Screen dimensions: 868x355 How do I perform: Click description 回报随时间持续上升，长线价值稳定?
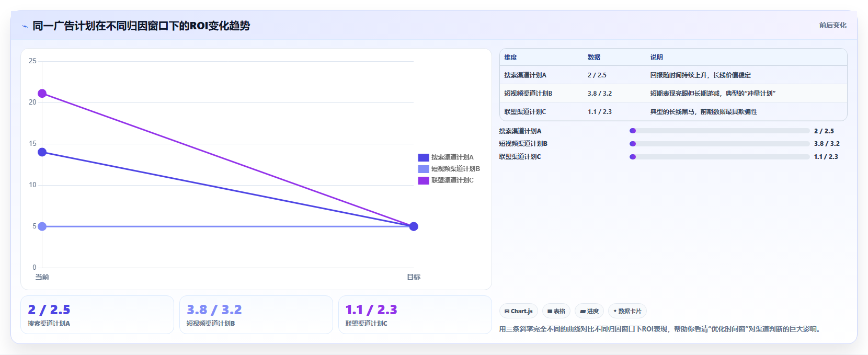click(x=701, y=75)
